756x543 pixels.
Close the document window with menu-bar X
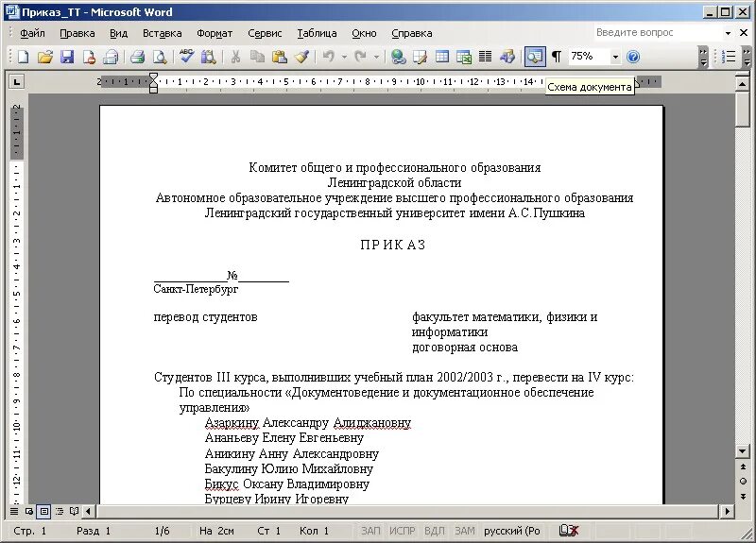(744, 33)
